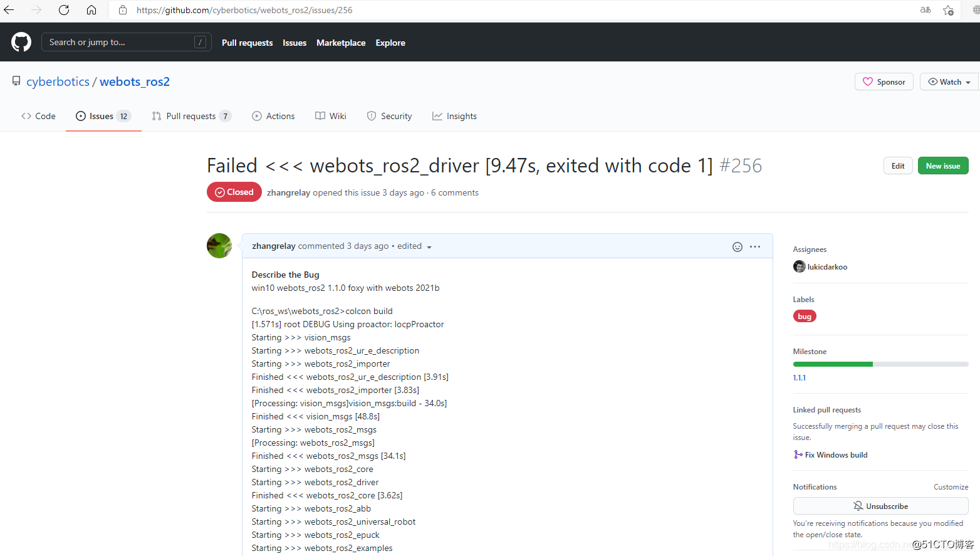Click the red Closed status badge
This screenshot has height=556, width=980.
(x=234, y=192)
